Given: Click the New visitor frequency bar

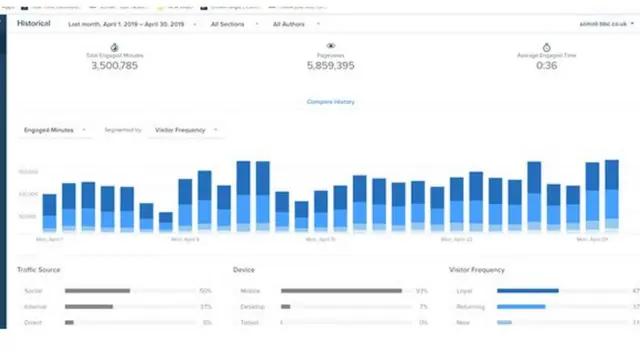Looking at the screenshot, I should tap(504, 322).
